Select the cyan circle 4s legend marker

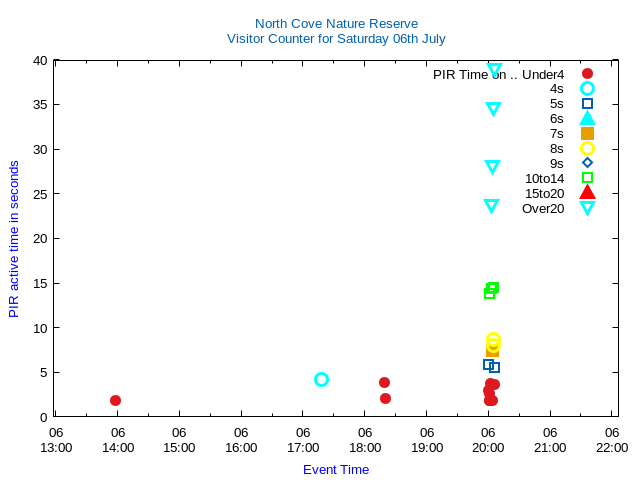(587, 89)
